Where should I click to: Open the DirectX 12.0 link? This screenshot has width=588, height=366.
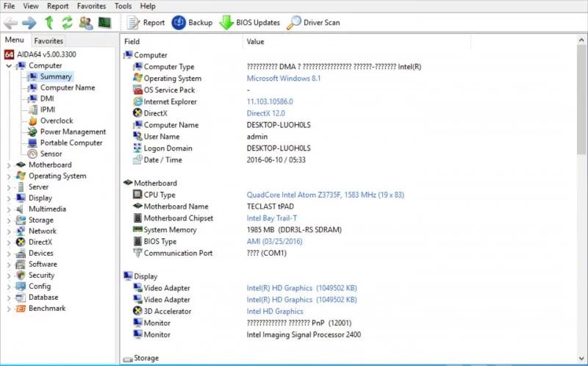pos(265,113)
